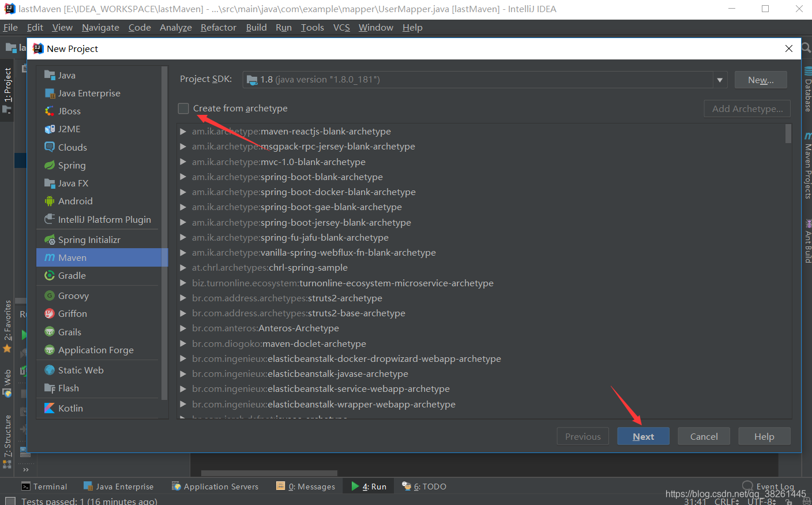Open the 1: Project side tab
This screenshot has width=812, height=505.
7,89
